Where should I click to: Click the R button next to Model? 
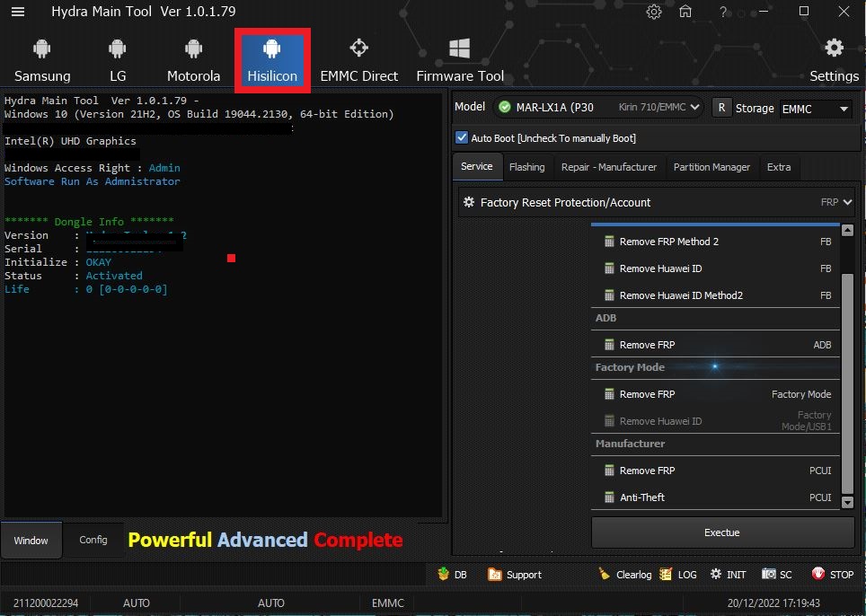coord(721,108)
